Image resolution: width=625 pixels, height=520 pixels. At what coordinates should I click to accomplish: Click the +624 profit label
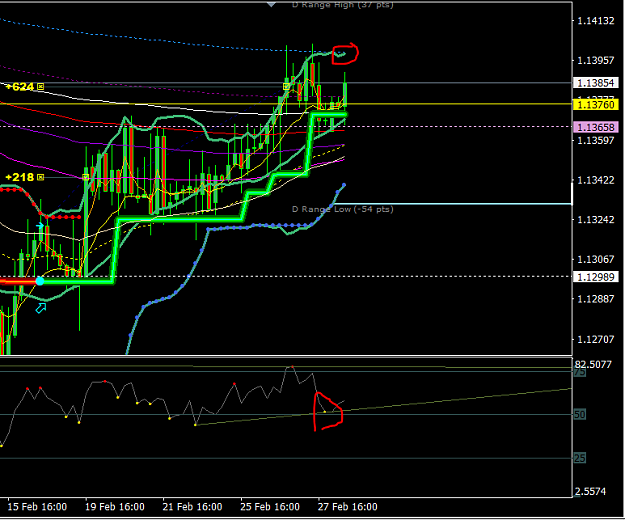(20, 86)
